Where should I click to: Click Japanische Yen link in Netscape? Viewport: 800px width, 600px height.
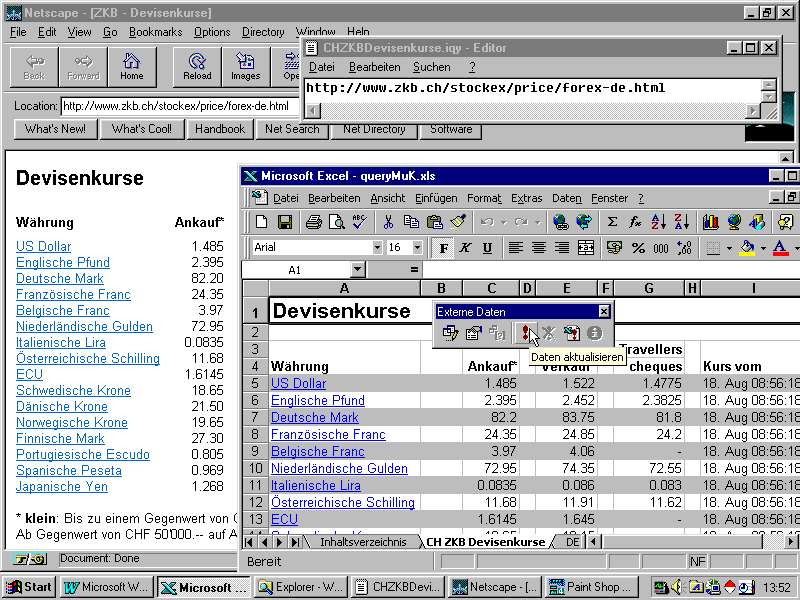[x=62, y=487]
